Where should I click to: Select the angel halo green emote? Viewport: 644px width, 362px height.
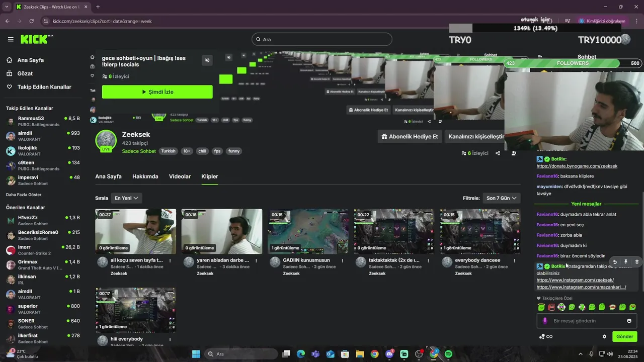coord(541,307)
